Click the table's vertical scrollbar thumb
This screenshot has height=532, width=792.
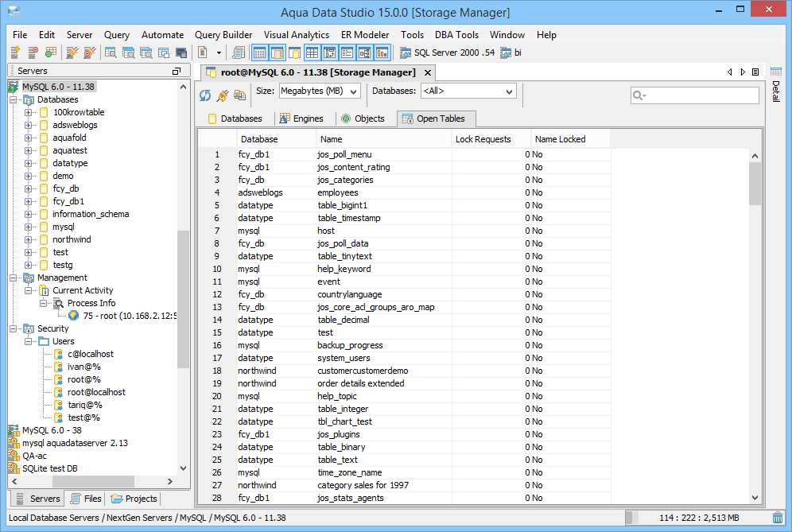point(755,184)
